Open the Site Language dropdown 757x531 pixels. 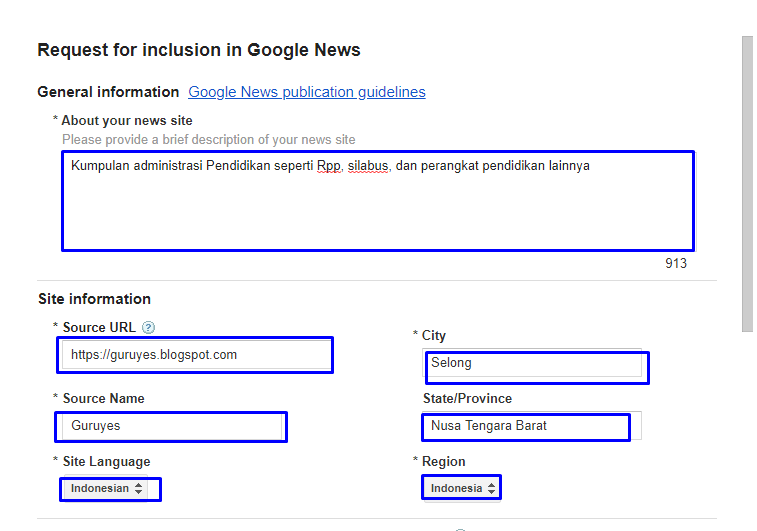pyautogui.click(x=109, y=489)
